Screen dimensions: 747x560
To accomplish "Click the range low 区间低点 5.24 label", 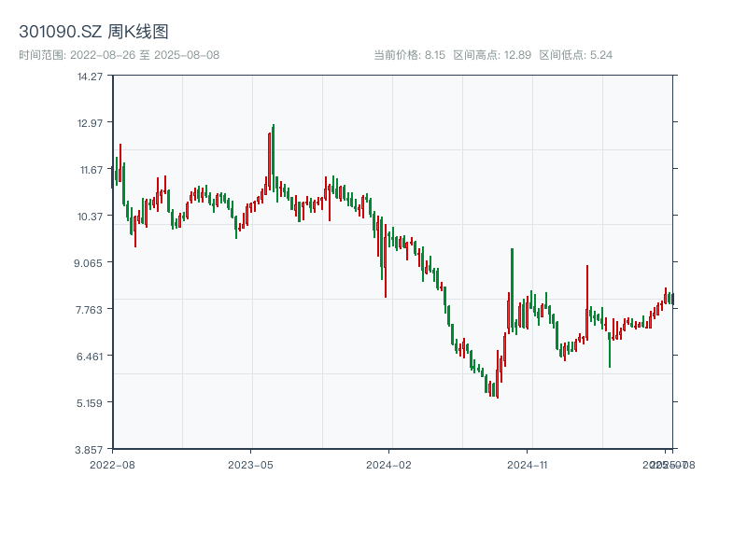I will pyautogui.click(x=576, y=55).
